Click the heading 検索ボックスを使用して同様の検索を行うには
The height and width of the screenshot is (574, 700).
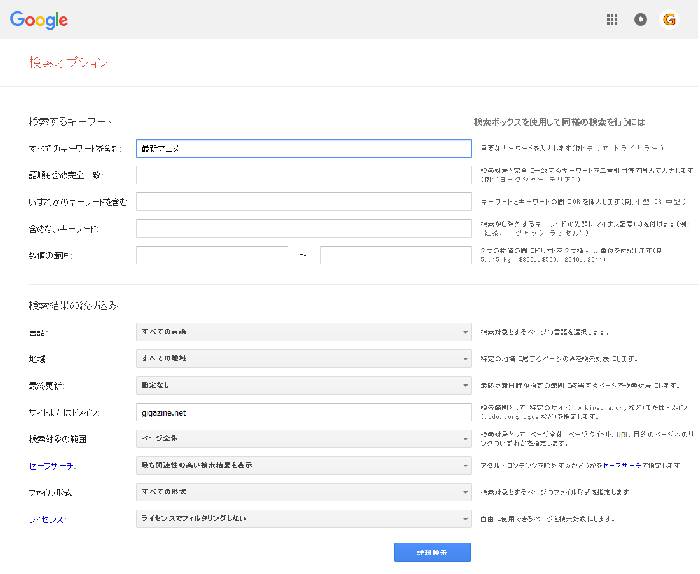click(559, 122)
